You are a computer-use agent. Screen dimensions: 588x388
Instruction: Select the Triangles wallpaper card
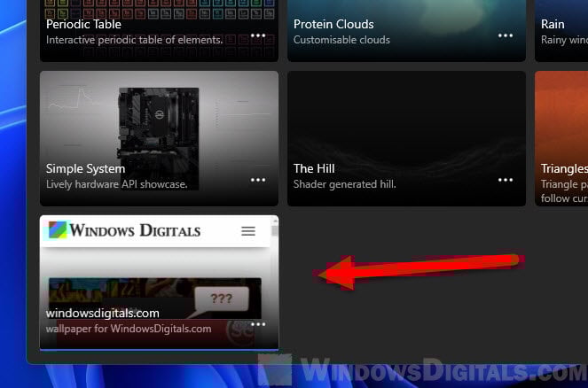tap(561, 138)
